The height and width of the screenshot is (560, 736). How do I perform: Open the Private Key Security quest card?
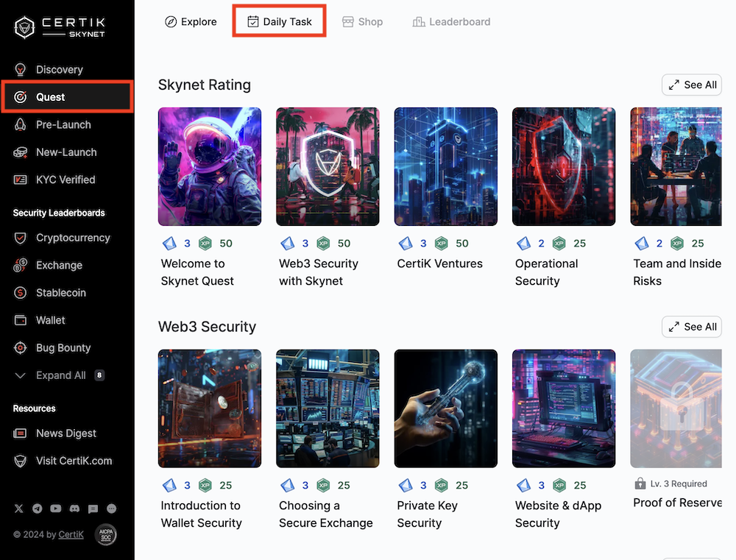pyautogui.click(x=446, y=409)
